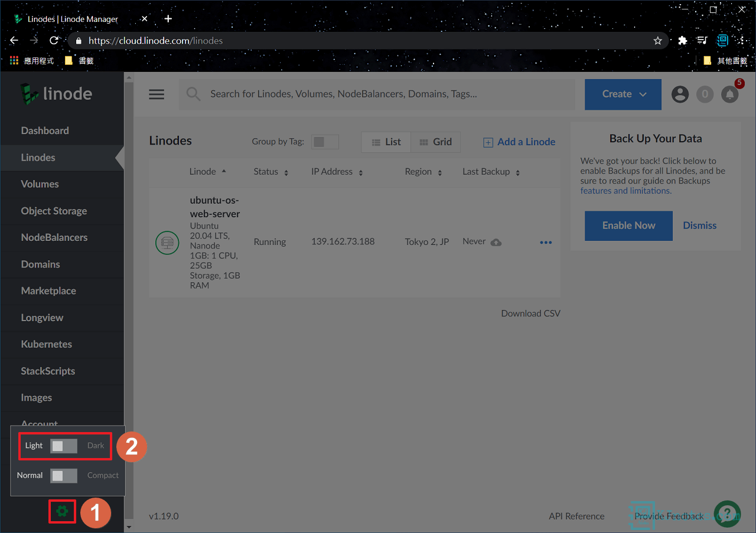Click the search magnifier icon
Image resolution: width=756 pixels, height=533 pixels.
pos(194,94)
